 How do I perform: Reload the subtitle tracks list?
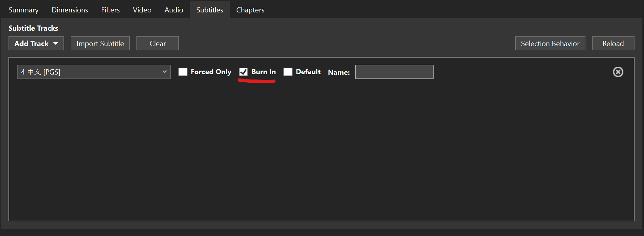(x=613, y=43)
